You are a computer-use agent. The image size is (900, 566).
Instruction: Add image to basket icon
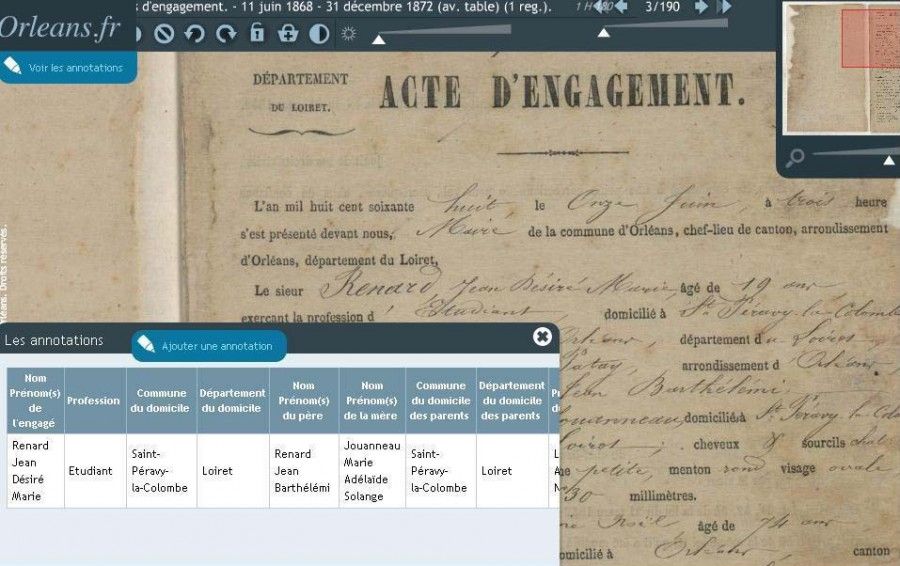pyautogui.click(x=288, y=33)
